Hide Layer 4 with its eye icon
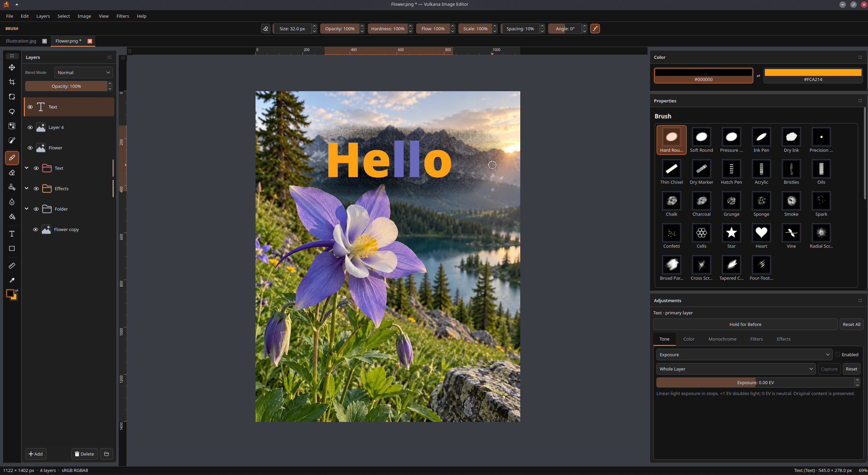 (30, 127)
